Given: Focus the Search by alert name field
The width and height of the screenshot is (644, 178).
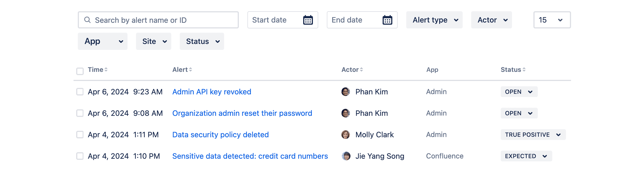Looking at the screenshot, I should click(x=158, y=20).
